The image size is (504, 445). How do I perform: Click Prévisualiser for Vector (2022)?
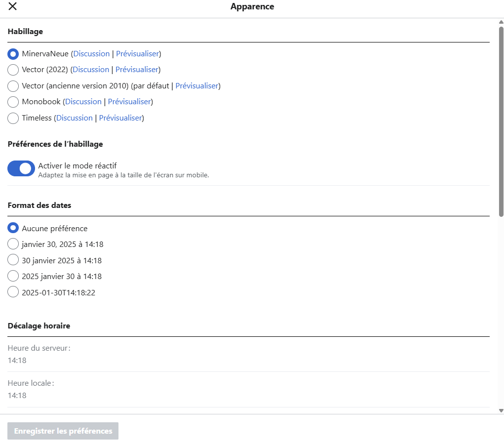click(x=137, y=70)
